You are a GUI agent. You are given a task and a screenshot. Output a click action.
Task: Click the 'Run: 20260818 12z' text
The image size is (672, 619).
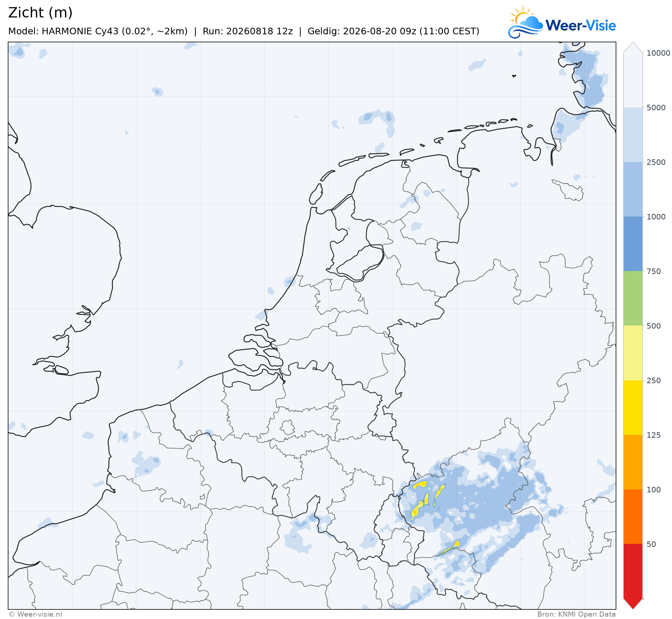[x=248, y=31]
